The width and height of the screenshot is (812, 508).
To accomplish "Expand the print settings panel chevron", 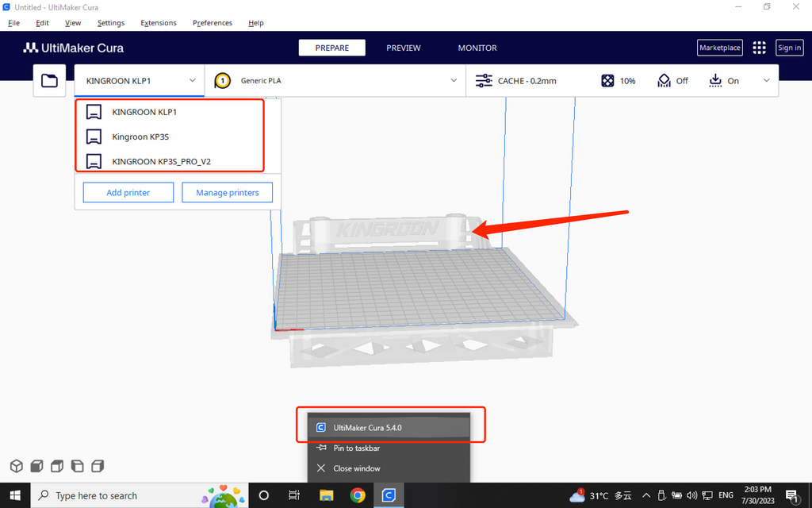I will pyautogui.click(x=766, y=80).
